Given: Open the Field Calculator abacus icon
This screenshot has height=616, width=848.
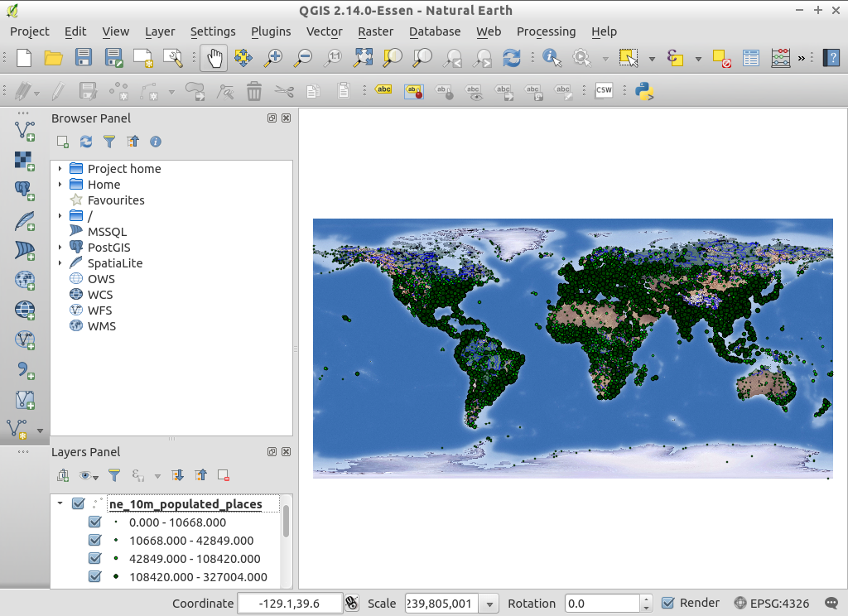Looking at the screenshot, I should (781, 58).
